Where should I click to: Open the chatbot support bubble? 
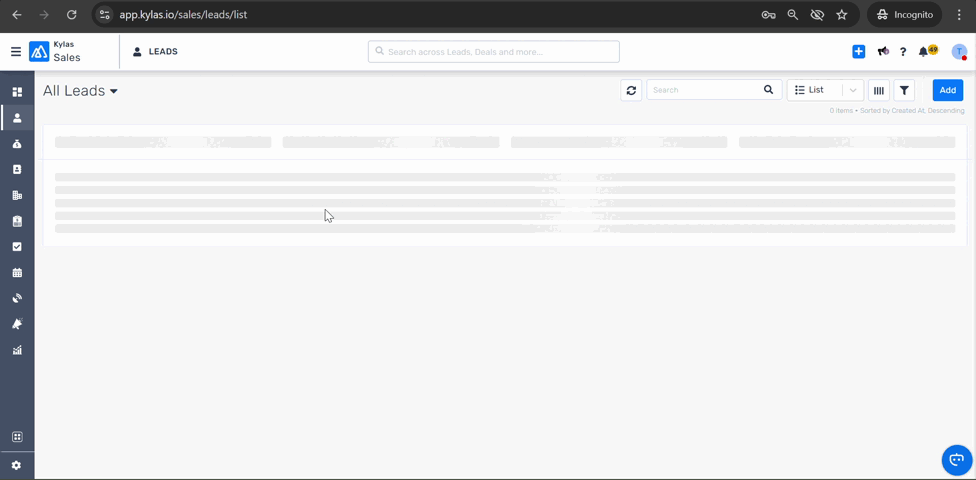957,460
